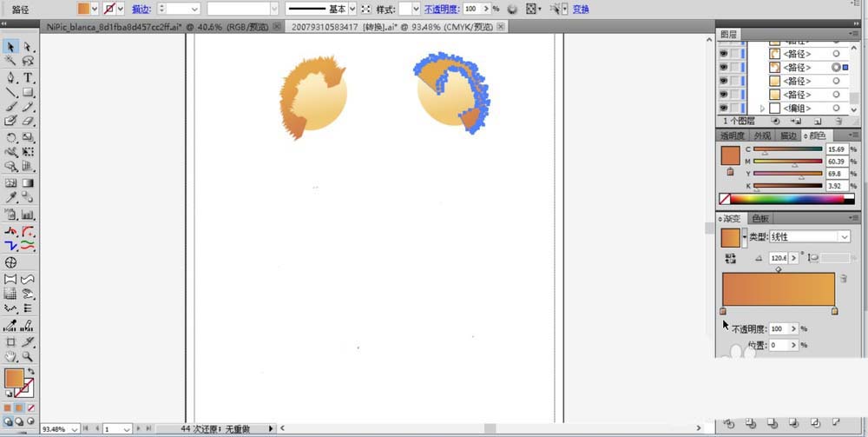Toggle lock box for the <编组> row
Screen dimensions: 868x437
point(734,108)
